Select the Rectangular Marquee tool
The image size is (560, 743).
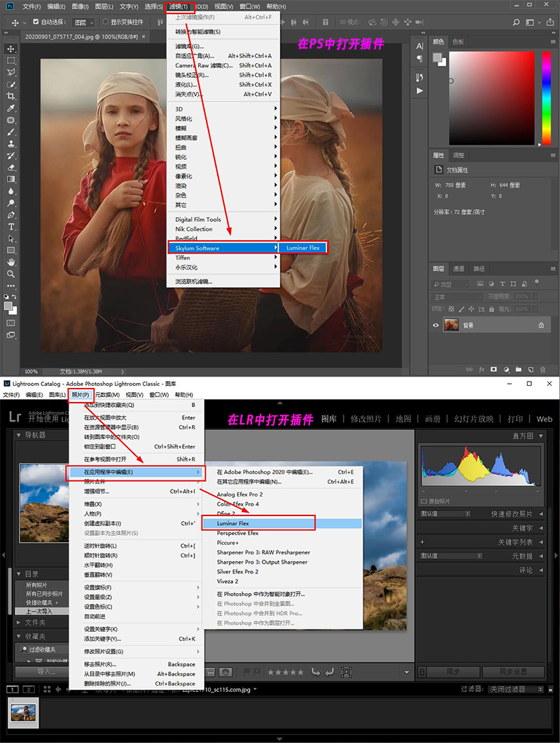(11, 61)
